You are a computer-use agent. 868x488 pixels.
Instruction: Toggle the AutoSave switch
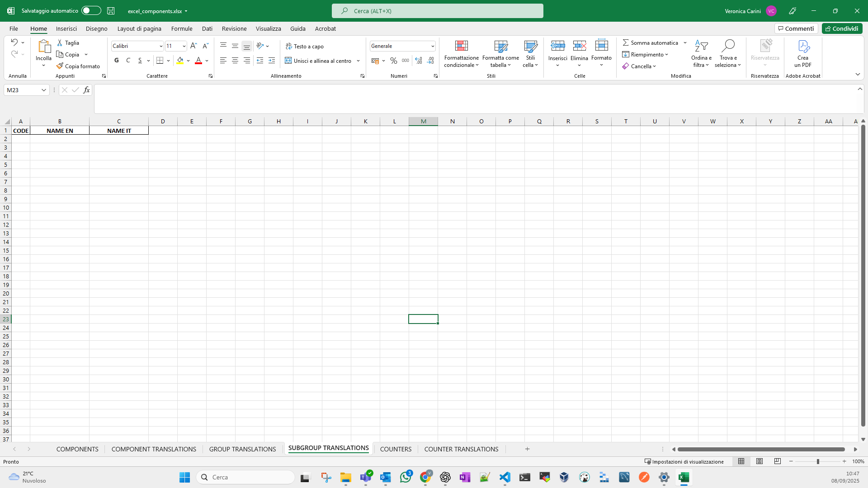pos(91,10)
